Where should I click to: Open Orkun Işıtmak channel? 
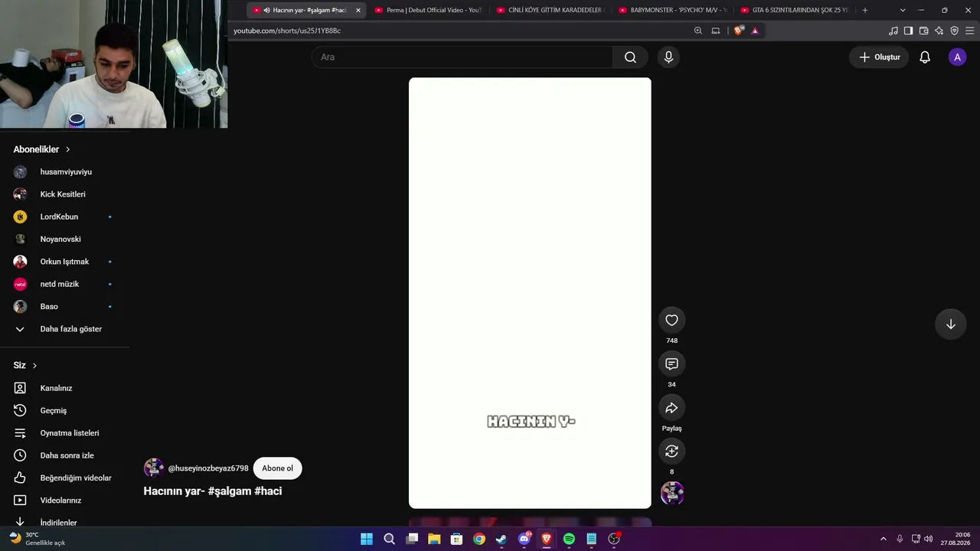coord(65,262)
